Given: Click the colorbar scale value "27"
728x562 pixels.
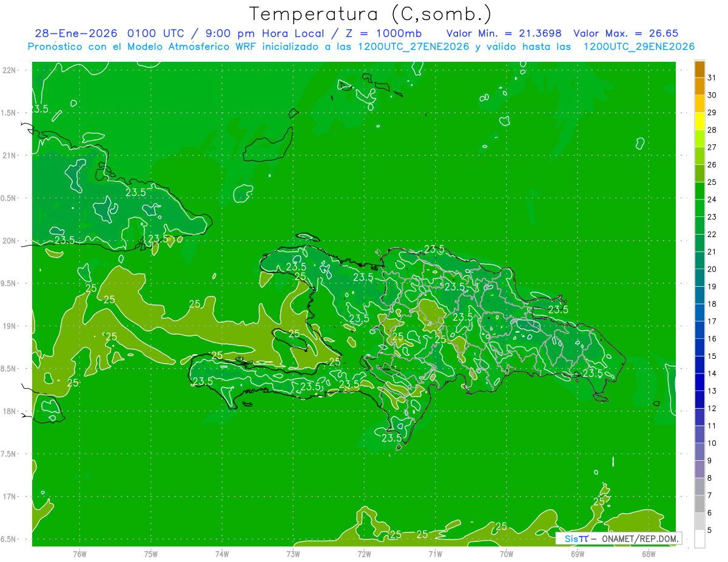Looking at the screenshot, I should point(712,147).
